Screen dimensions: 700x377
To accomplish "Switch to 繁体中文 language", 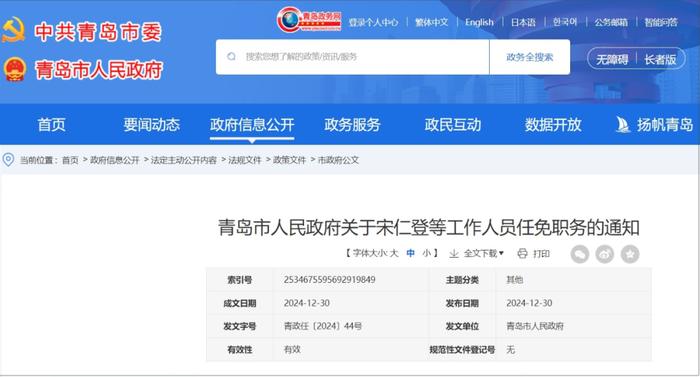I will (431, 22).
